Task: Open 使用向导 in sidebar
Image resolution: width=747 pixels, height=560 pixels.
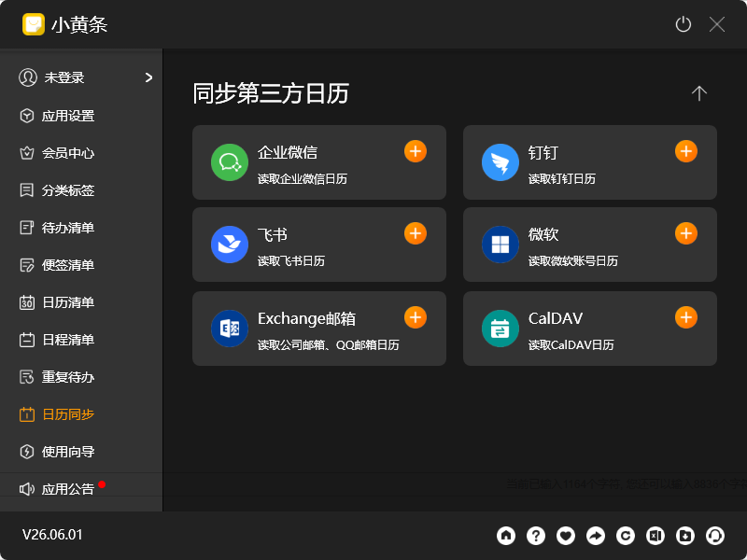Action: tap(81, 452)
